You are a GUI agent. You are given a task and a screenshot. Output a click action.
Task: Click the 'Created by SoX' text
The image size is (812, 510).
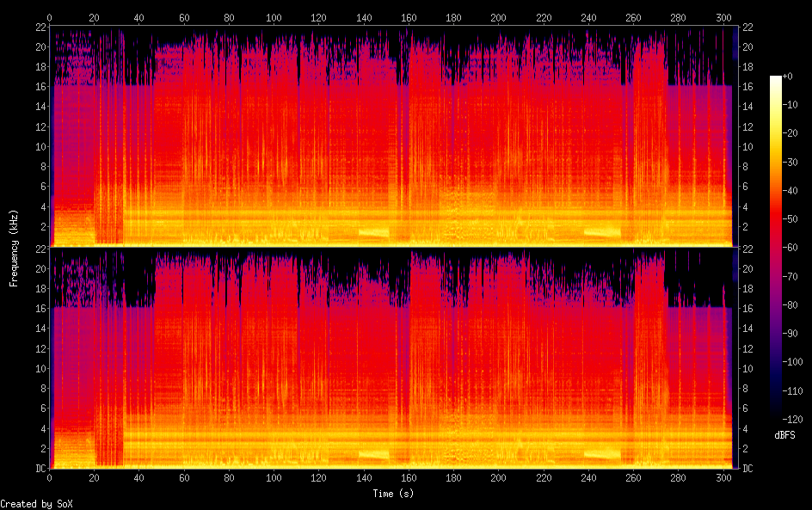pos(36,503)
